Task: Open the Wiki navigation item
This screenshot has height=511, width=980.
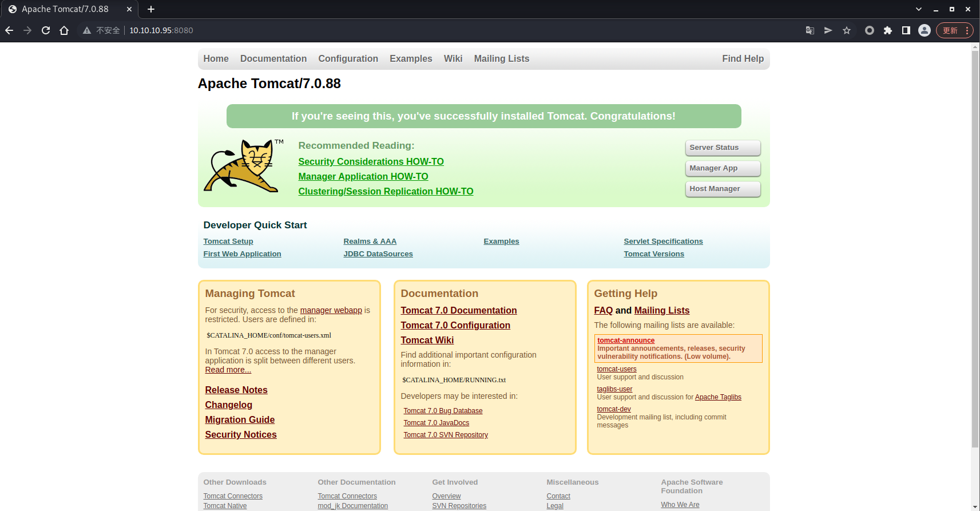Action: tap(453, 58)
